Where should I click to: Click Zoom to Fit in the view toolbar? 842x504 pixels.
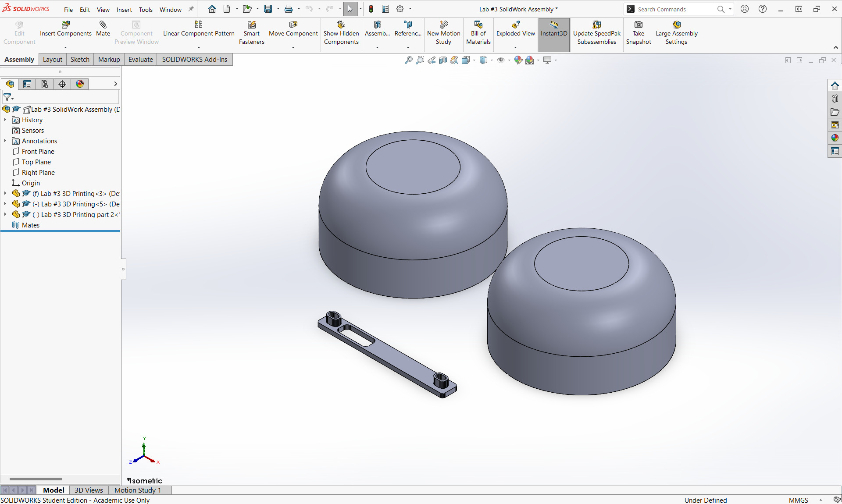[x=408, y=60]
